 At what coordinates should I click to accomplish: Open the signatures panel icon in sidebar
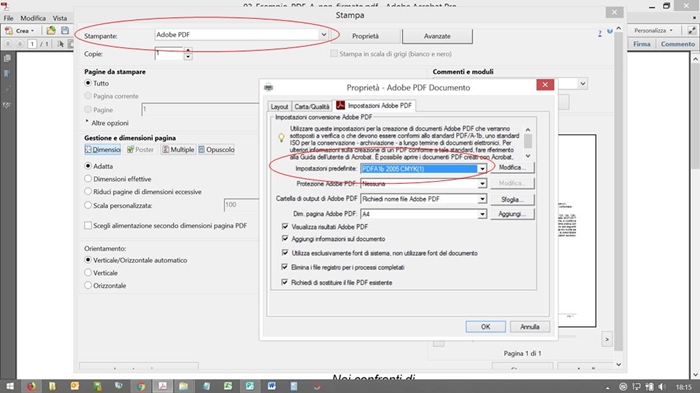pyautogui.click(x=7, y=105)
